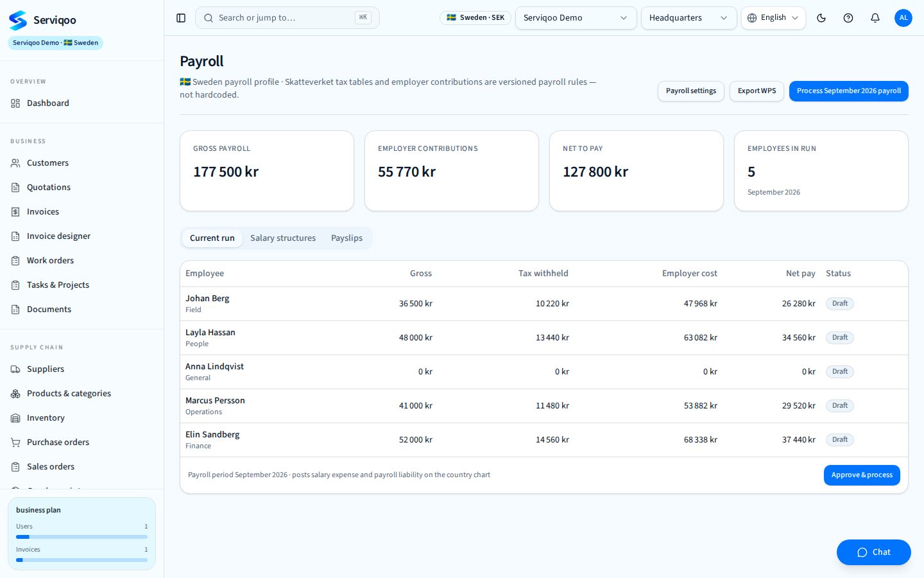
Task: Navigate to Work orders
Action: tap(81, 261)
